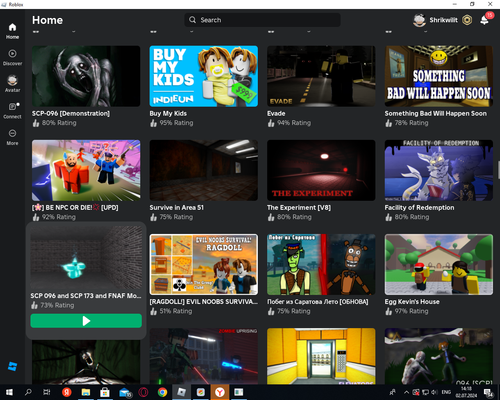Show hidden system tray icons
Viewport: 500px width, 400px height.
406,392
